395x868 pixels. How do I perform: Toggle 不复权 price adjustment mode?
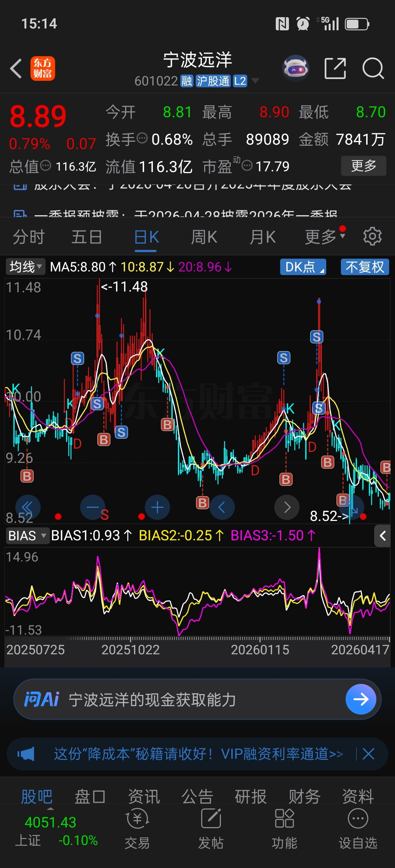pos(365,267)
